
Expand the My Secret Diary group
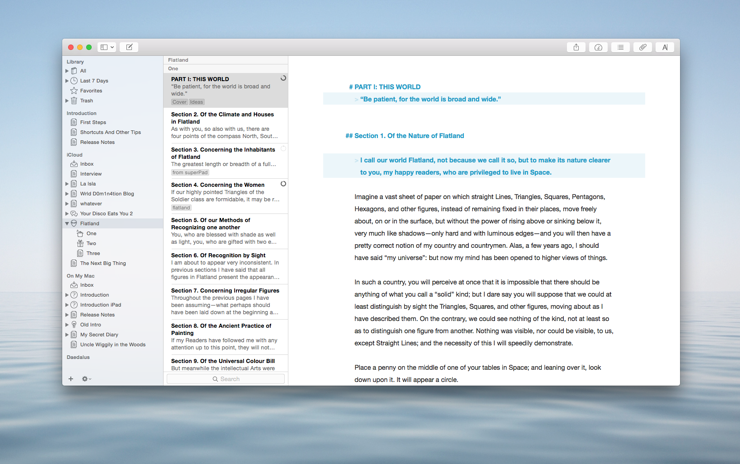(67, 335)
